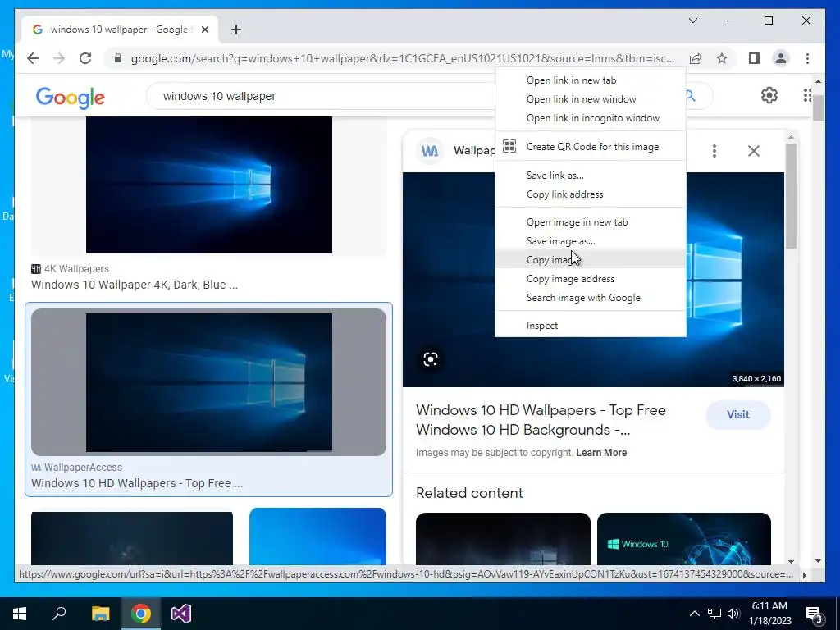This screenshot has height=630, width=840.
Task: Click the address bar URL
Action: [x=402, y=58]
